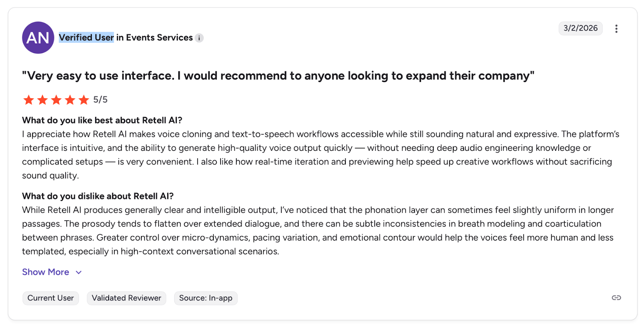This screenshot has height=324, width=644.
Task: Click the 3/2/2026 date badge
Action: pos(580,28)
